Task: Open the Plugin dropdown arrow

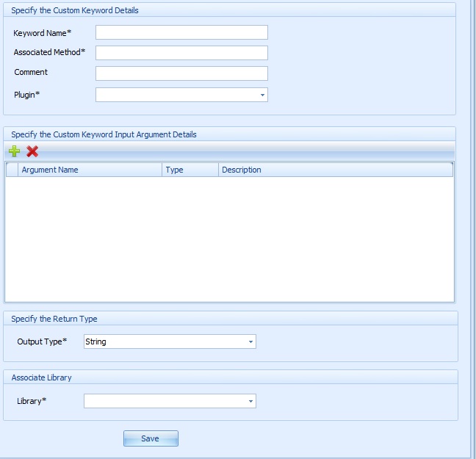Action: [262, 95]
